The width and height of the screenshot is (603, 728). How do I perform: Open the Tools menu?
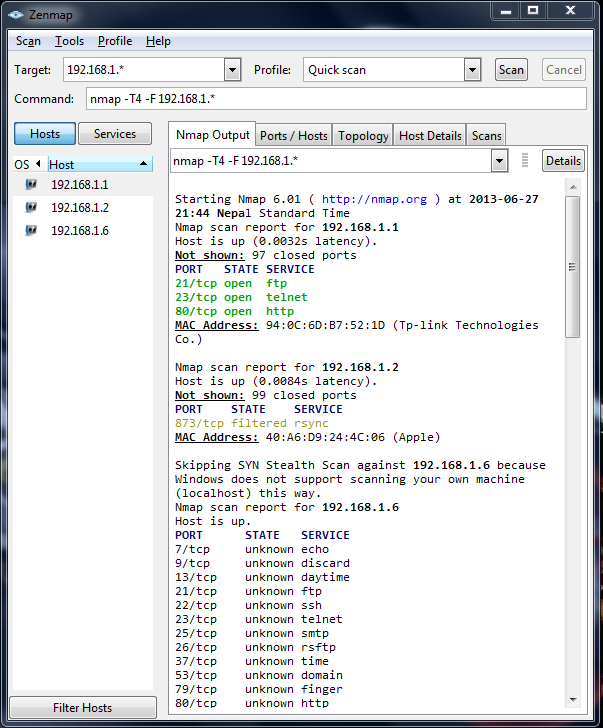pyautogui.click(x=70, y=41)
